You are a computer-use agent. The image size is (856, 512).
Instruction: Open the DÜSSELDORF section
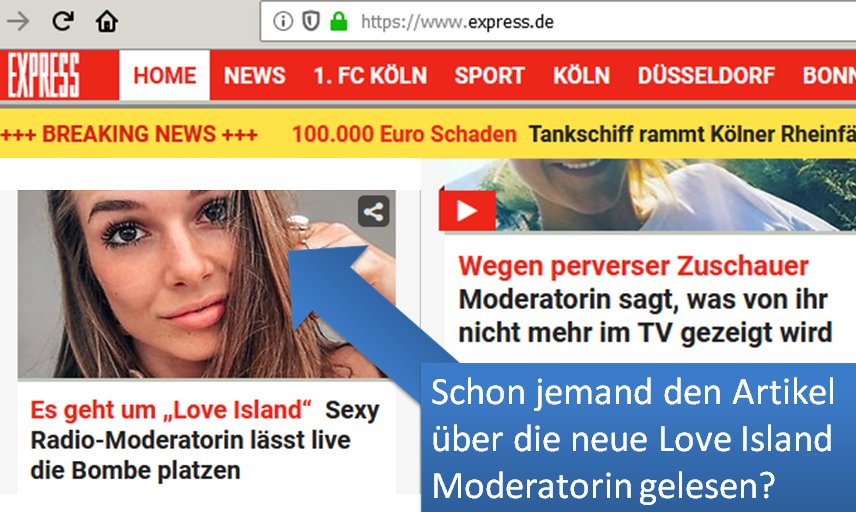(706, 75)
